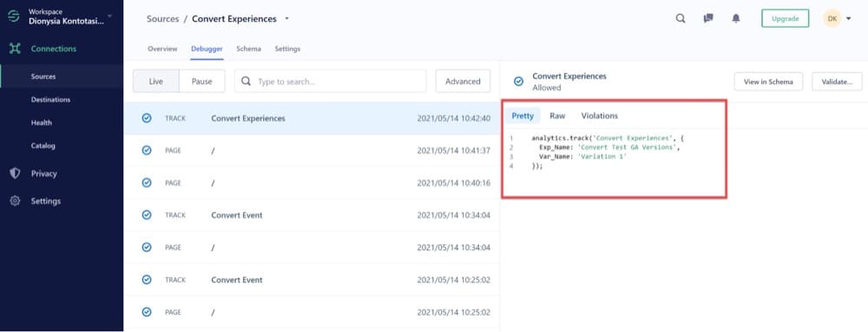Open the workspace switcher dropdown arrow

[109, 16]
